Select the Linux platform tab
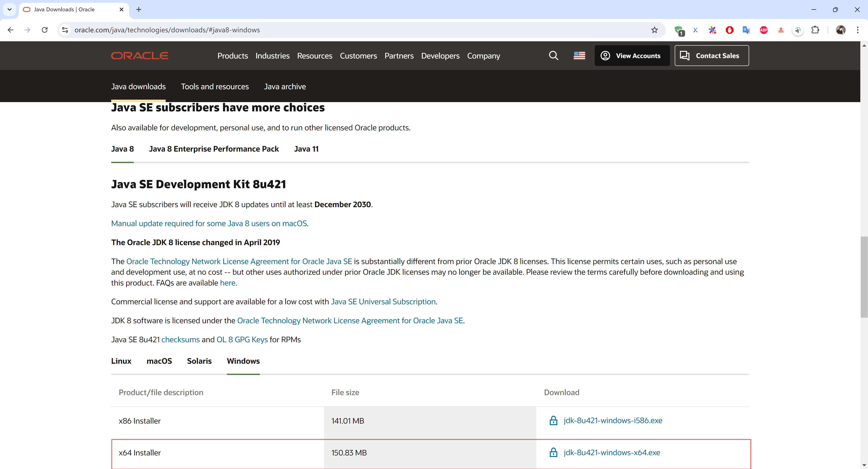Screen dimensions: 868x469 [x=121, y=361]
